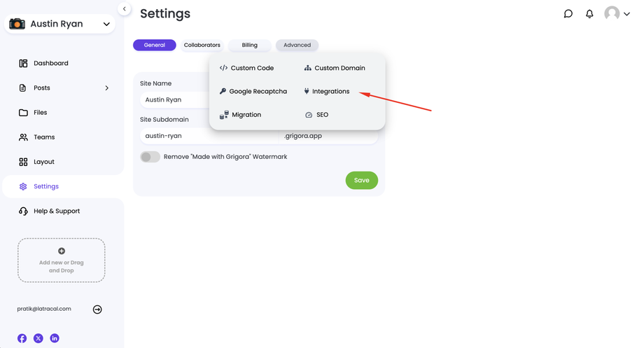Open the chat messages icon
Image resolution: width=644 pixels, height=348 pixels.
pyautogui.click(x=568, y=14)
